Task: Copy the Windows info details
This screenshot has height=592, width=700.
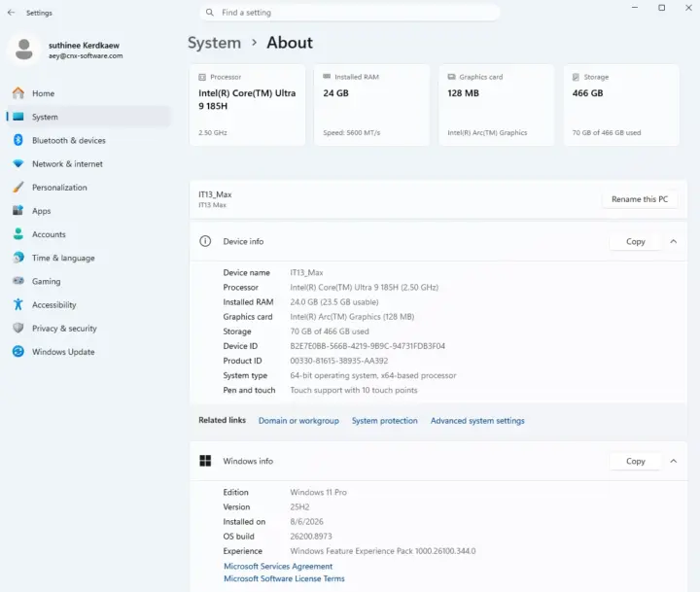Action: 635,461
